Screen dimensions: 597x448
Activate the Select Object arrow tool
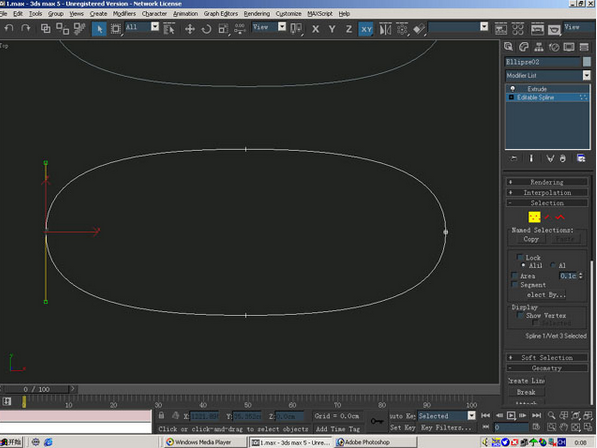click(x=99, y=29)
